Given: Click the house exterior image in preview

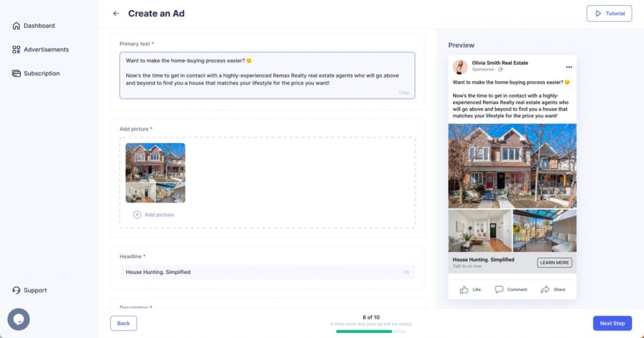Looking at the screenshot, I should tap(512, 166).
